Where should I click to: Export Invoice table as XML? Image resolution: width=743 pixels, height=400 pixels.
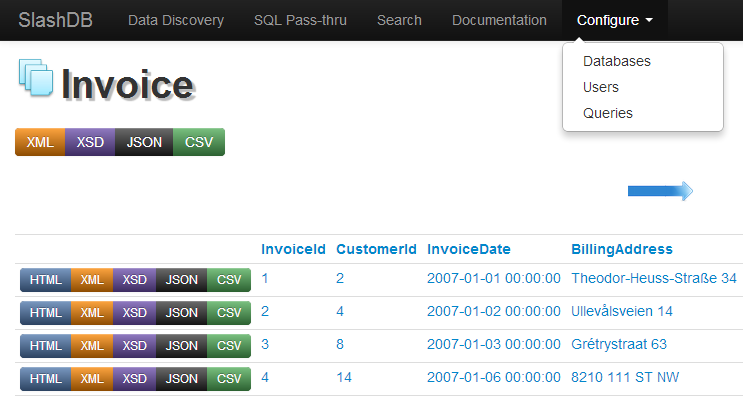[x=40, y=142]
